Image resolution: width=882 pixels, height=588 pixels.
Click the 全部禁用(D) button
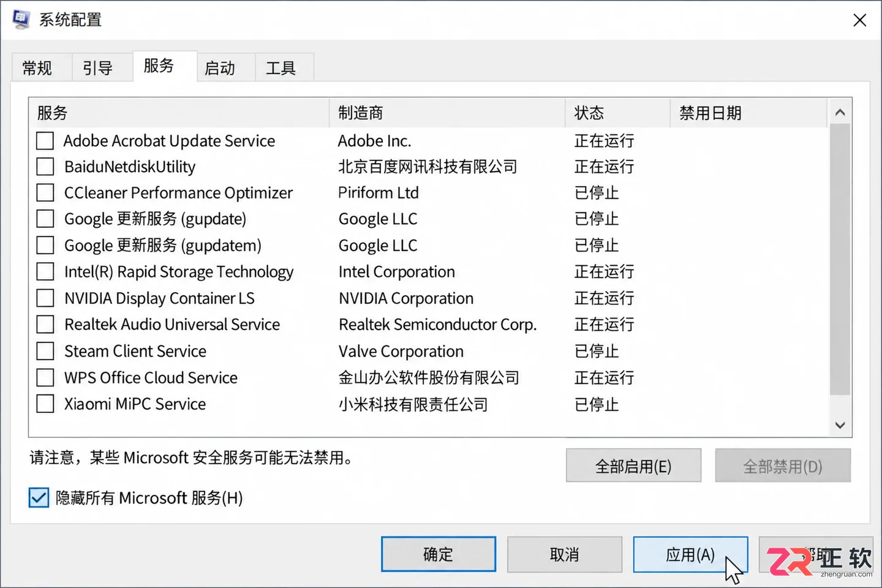783,466
